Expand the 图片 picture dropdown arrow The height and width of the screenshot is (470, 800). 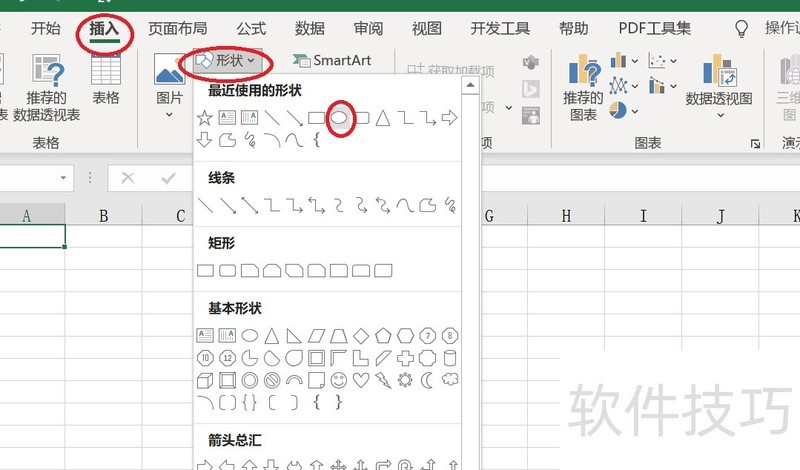point(169,114)
